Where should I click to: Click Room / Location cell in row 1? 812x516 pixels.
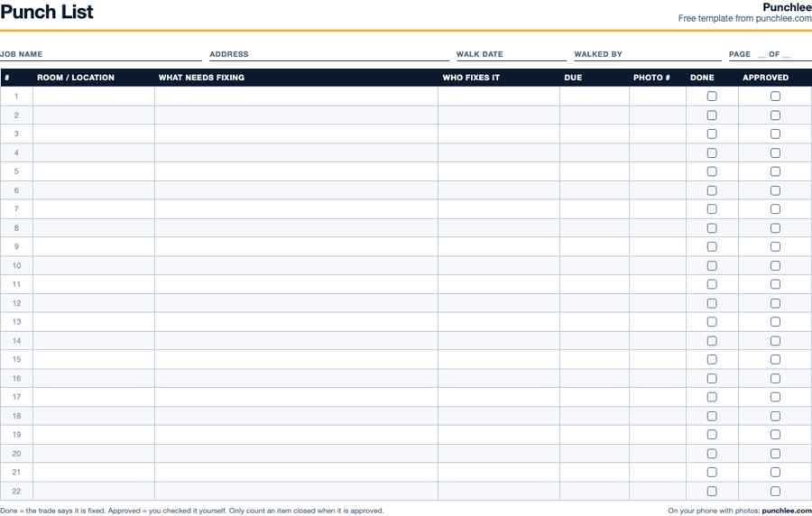coord(94,97)
